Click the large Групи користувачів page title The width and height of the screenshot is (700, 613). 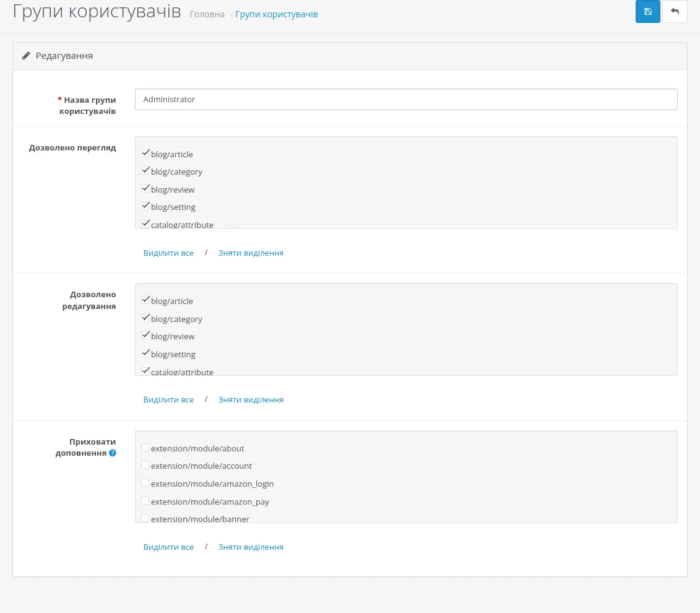coord(97,12)
